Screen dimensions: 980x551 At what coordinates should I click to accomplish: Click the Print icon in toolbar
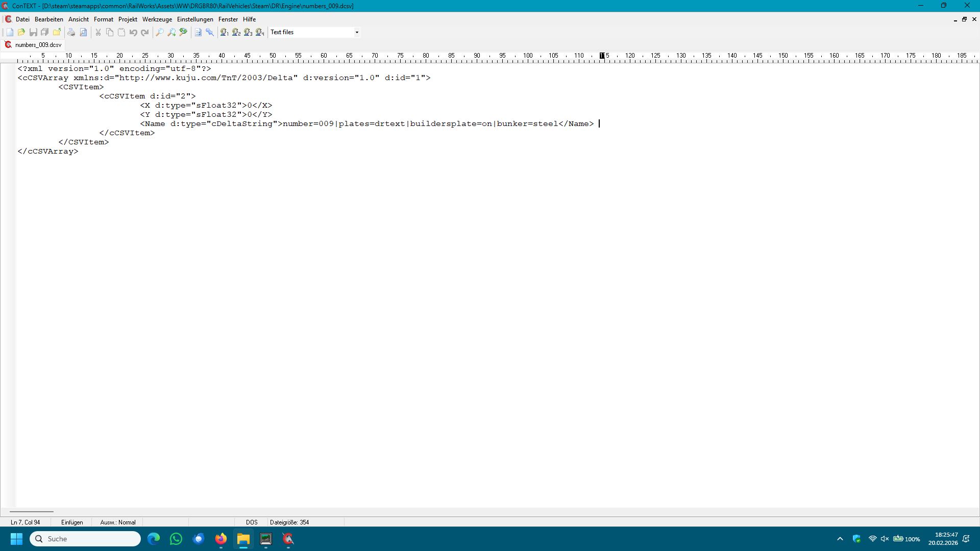[71, 32]
